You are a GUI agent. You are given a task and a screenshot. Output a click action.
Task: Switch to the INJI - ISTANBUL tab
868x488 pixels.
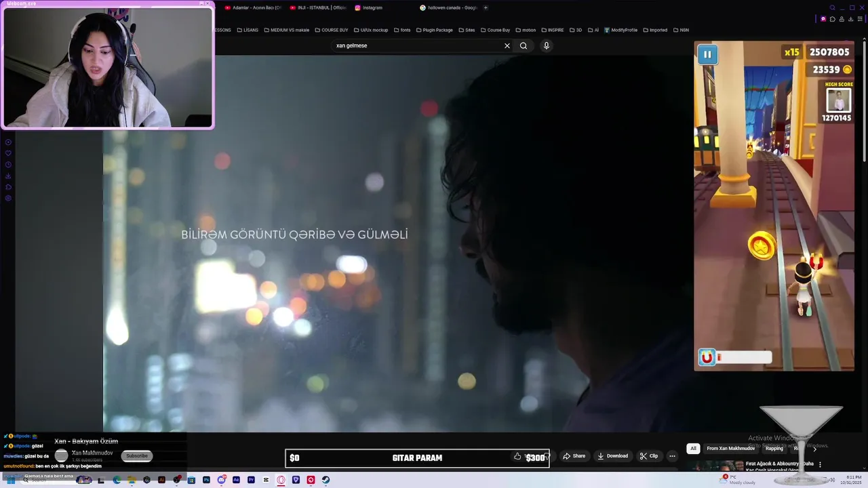click(317, 7)
